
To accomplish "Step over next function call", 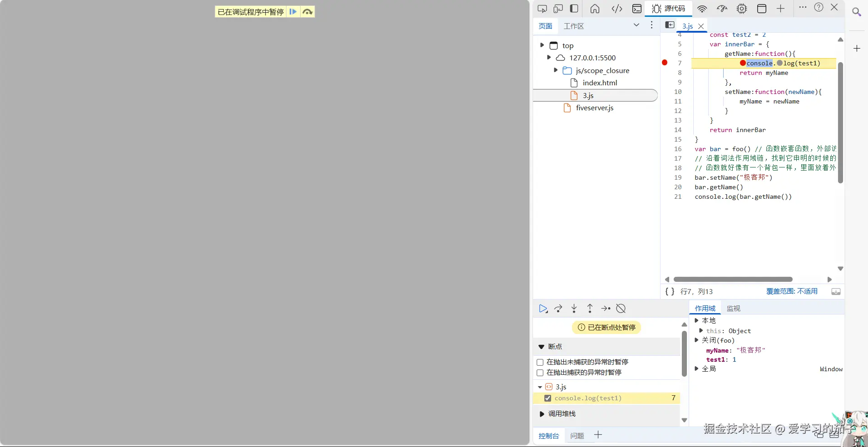I will (x=558, y=309).
